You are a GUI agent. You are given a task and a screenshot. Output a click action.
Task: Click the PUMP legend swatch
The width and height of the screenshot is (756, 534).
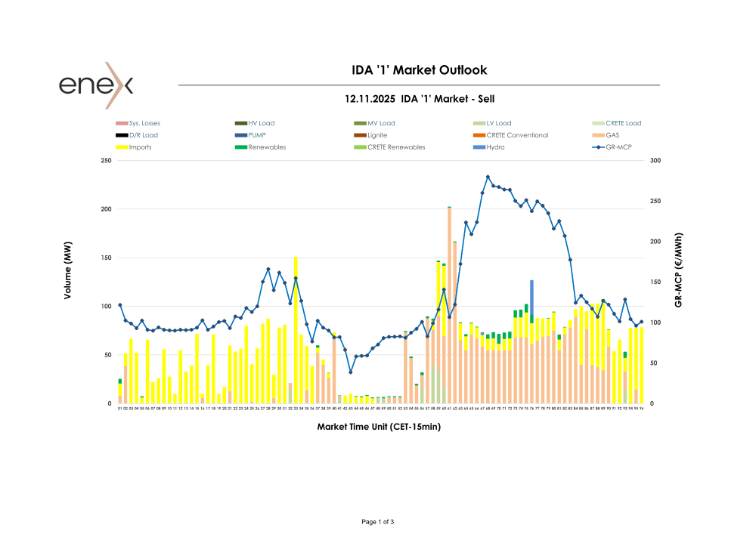point(241,135)
